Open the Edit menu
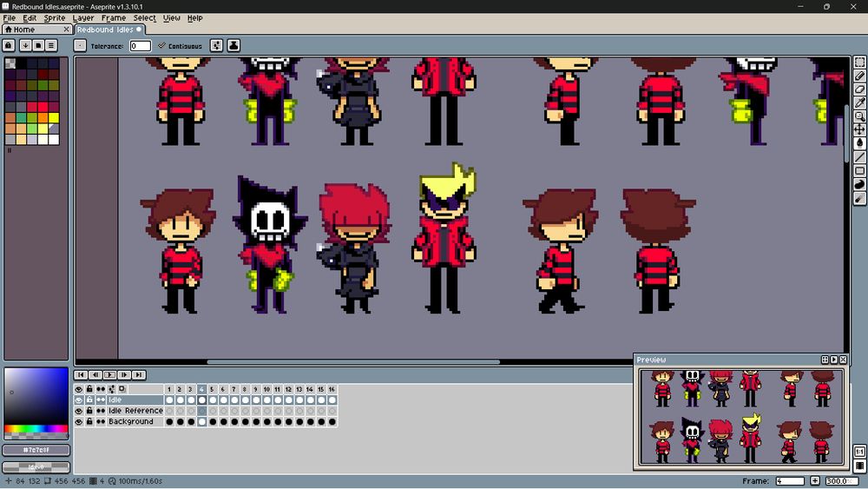The height and width of the screenshot is (489, 868). [x=30, y=17]
